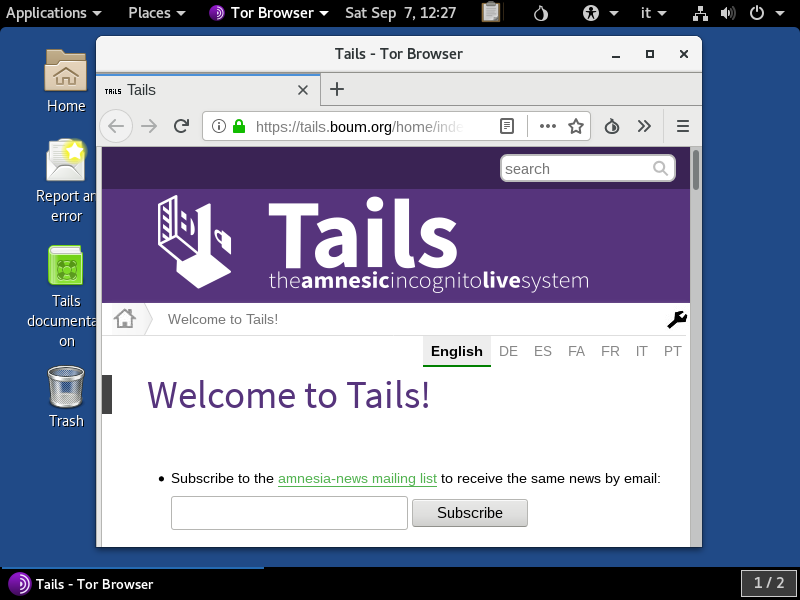
Task: Click the clipboard icon in the top panel
Action: [x=491, y=13]
